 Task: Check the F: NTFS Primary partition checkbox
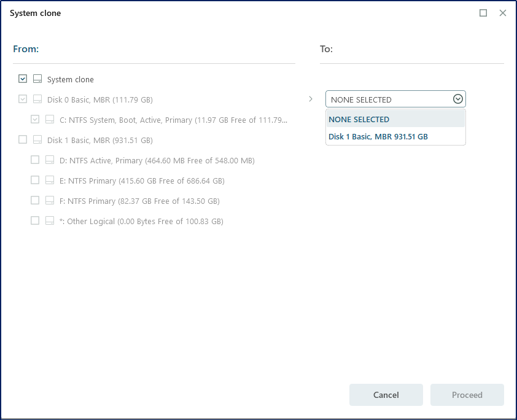coord(35,200)
